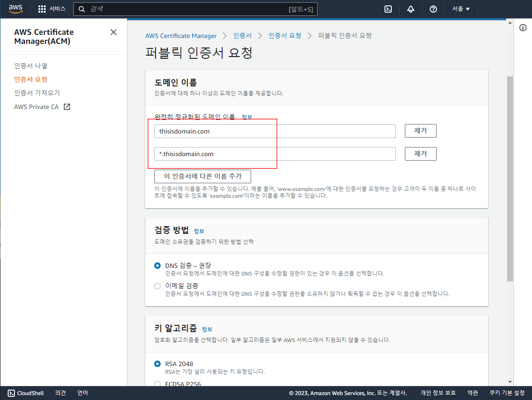Image resolution: width=532 pixels, height=400 pixels.
Task: Click the page vertical scrollbar thumb
Action: tap(510, 179)
